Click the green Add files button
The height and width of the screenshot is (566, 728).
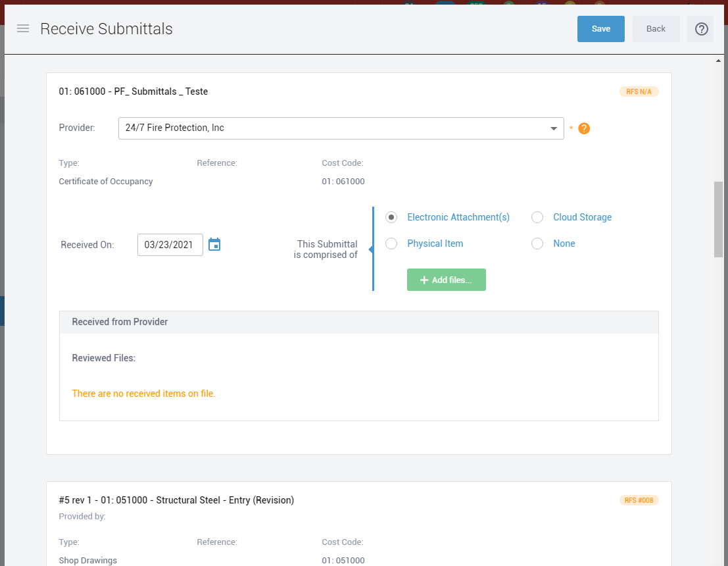coord(446,280)
